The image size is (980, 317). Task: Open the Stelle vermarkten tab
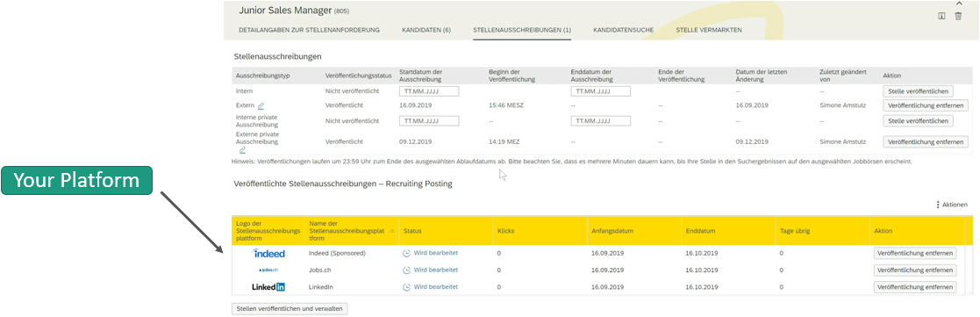click(709, 30)
